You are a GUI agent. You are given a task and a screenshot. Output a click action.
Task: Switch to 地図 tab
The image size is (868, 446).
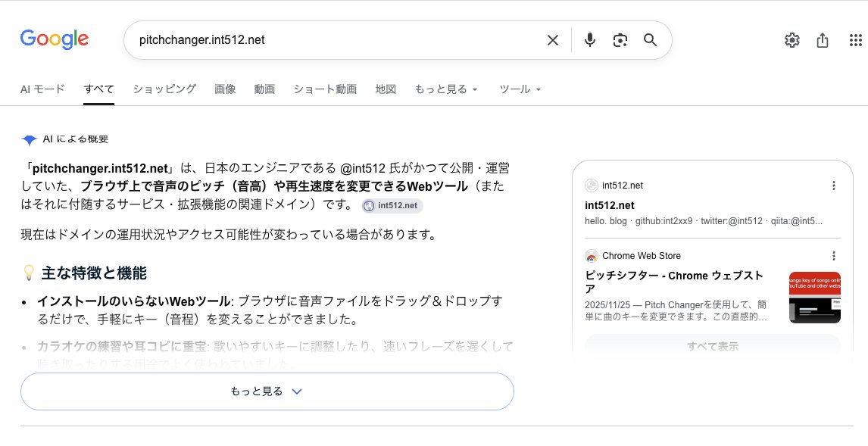point(386,89)
